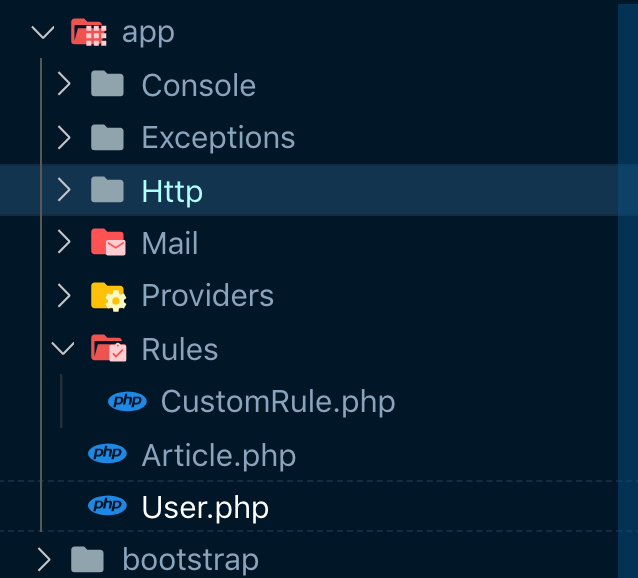Click the bootstrap folder icon
This screenshot has width=638, height=578.
[88, 559]
